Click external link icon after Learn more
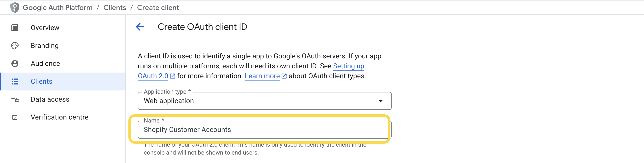 (x=284, y=76)
